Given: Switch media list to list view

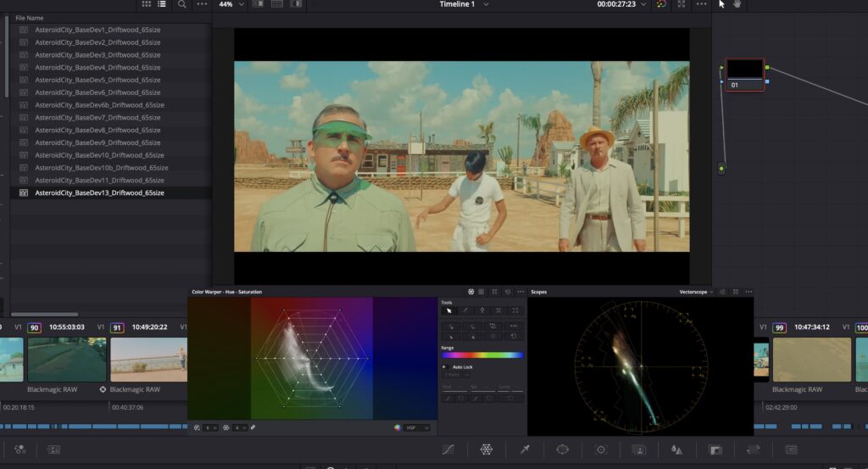Looking at the screenshot, I should (x=162, y=4).
